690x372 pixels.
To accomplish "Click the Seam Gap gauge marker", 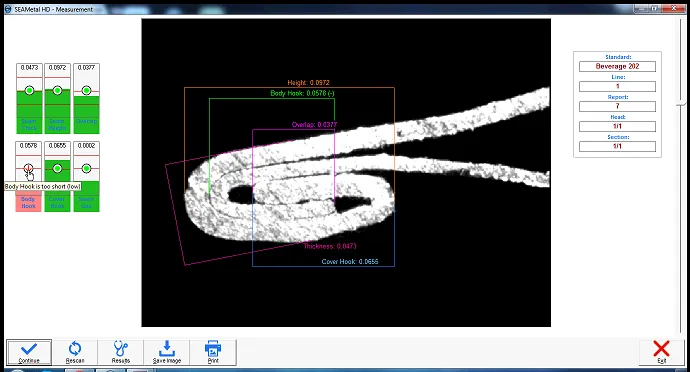I will point(86,169).
